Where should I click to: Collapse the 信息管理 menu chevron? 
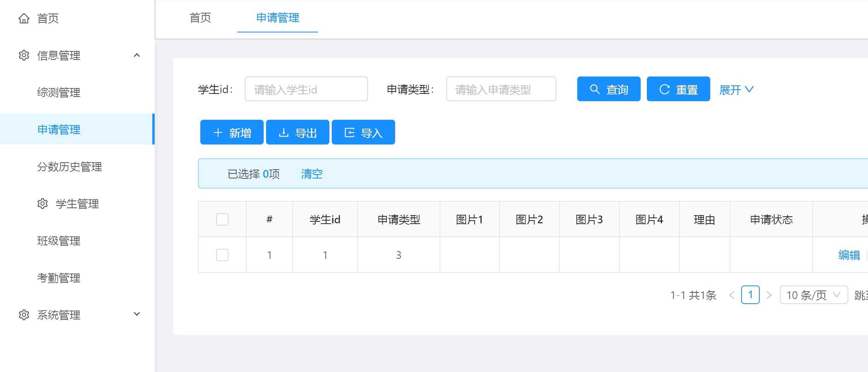[x=136, y=55]
